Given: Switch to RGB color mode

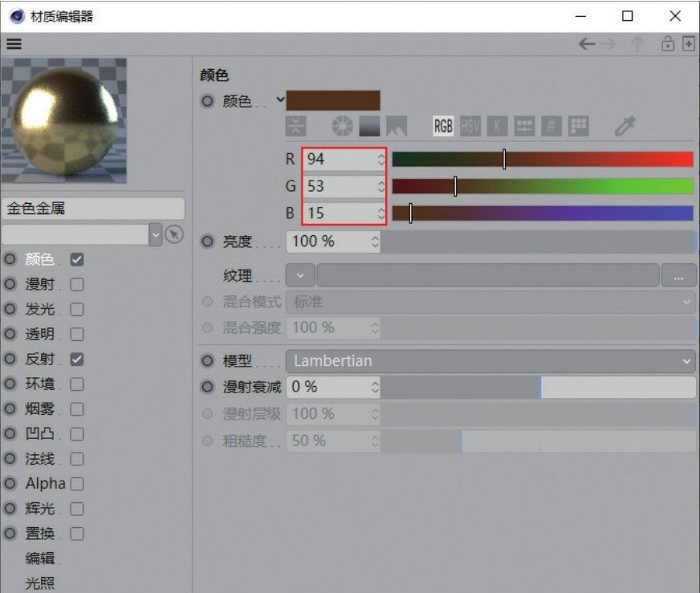Looking at the screenshot, I should 443,126.
